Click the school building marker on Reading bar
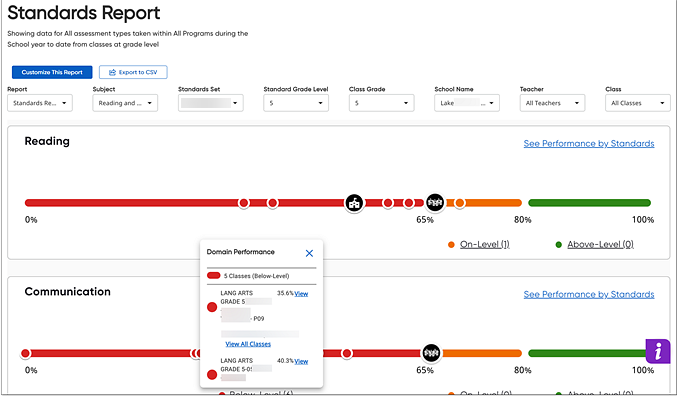This screenshot has width=677, height=396. (x=354, y=203)
